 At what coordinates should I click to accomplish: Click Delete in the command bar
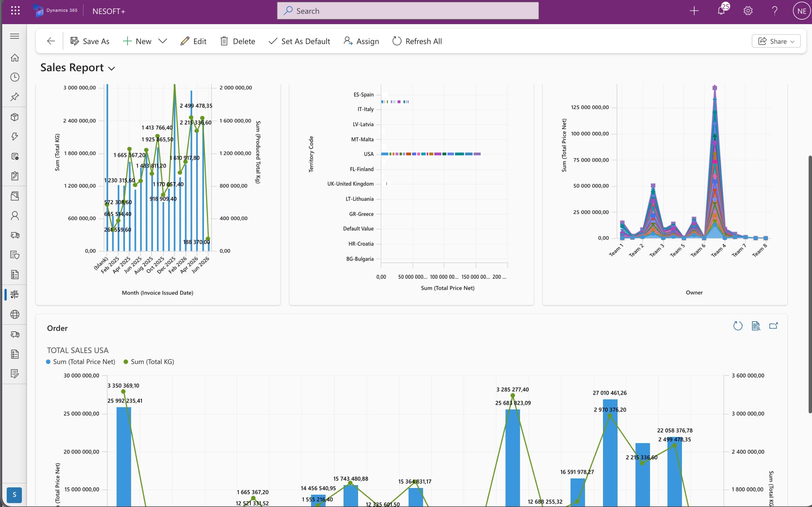(238, 41)
